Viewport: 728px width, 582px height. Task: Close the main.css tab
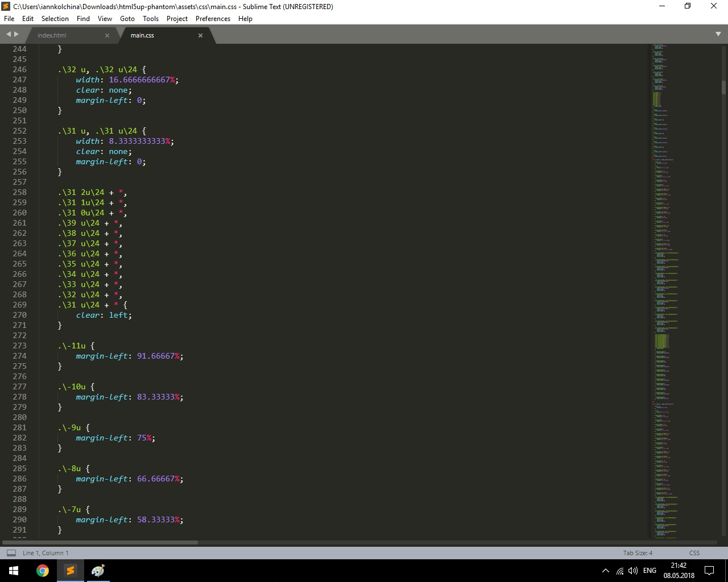click(x=200, y=35)
